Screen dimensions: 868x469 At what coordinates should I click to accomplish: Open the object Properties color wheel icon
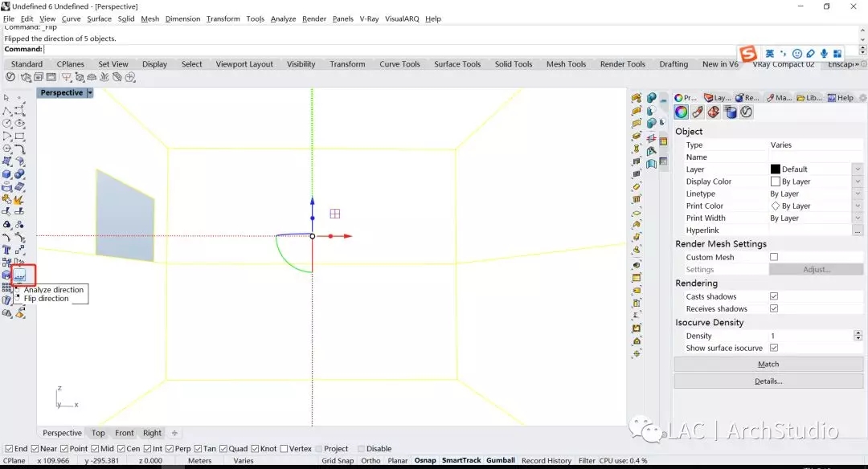pos(682,112)
